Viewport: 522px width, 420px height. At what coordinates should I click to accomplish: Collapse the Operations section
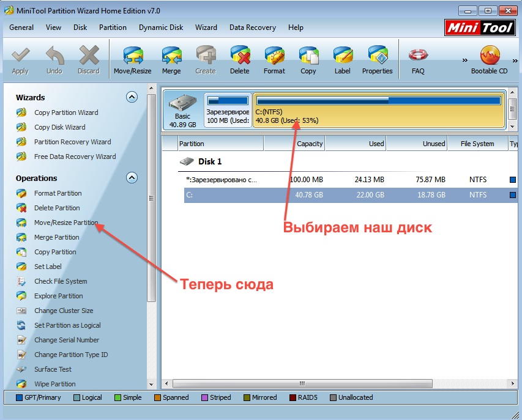[x=132, y=178]
